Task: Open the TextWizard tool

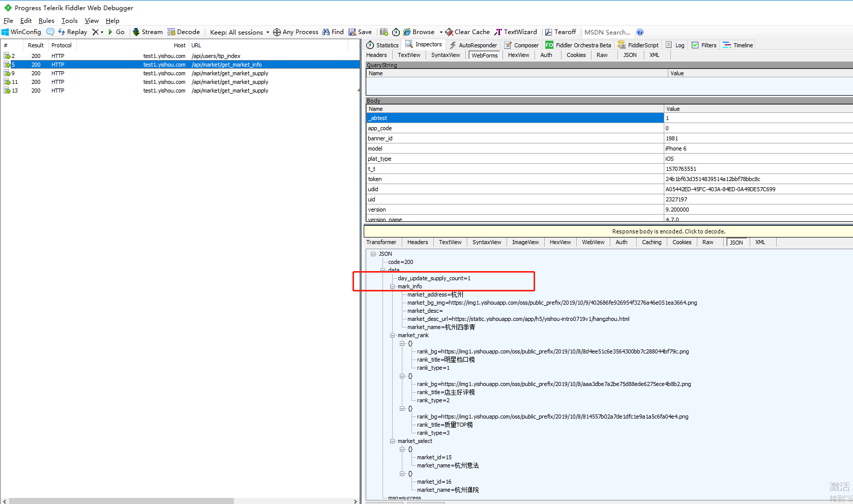Action: pos(516,32)
